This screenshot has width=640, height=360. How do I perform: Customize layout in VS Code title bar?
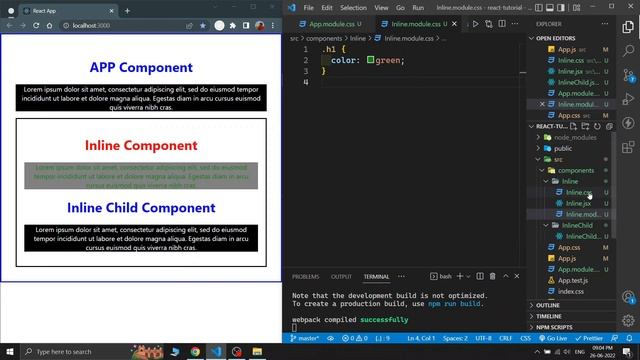[577, 7]
